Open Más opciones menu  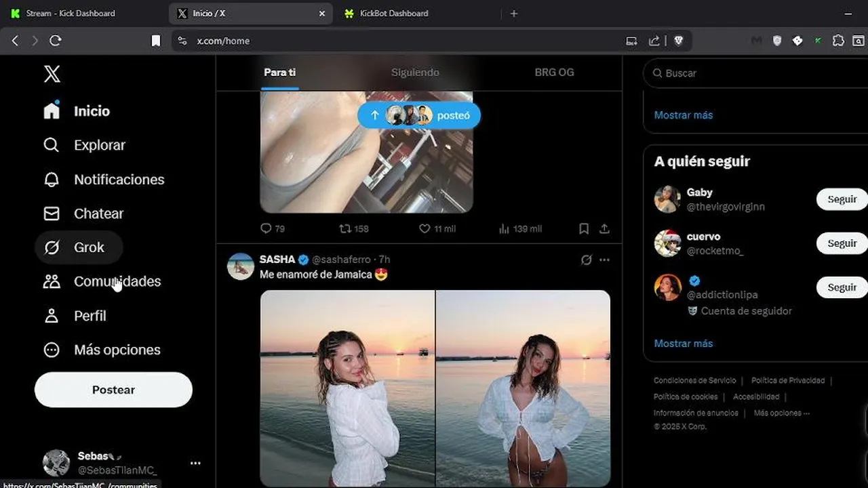pos(102,350)
